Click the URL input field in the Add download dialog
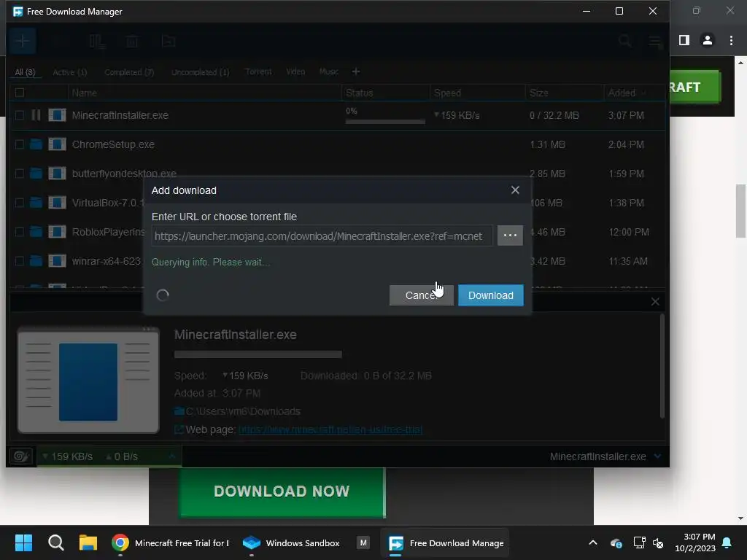 tap(322, 236)
